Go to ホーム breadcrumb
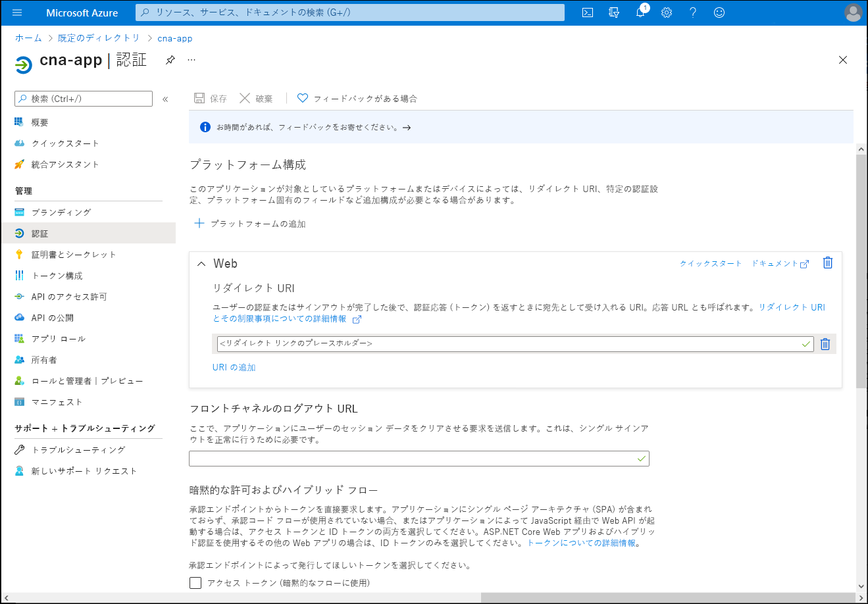 28,38
